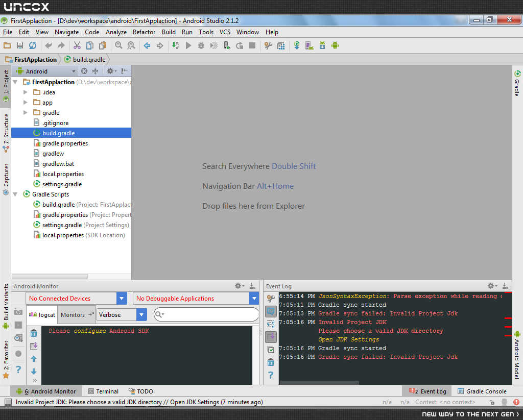This screenshot has height=420, width=523.
Task: Toggle scroll to end in logcat
Action: pos(34,346)
